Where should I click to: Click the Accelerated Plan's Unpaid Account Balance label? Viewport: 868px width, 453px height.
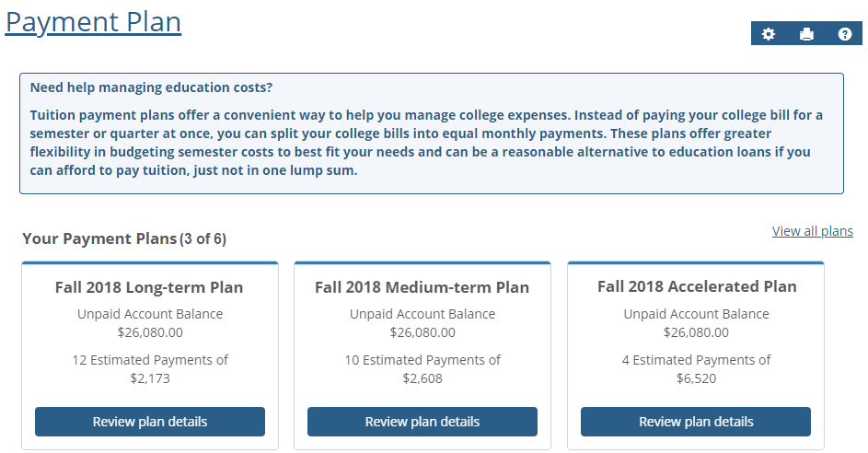696,314
